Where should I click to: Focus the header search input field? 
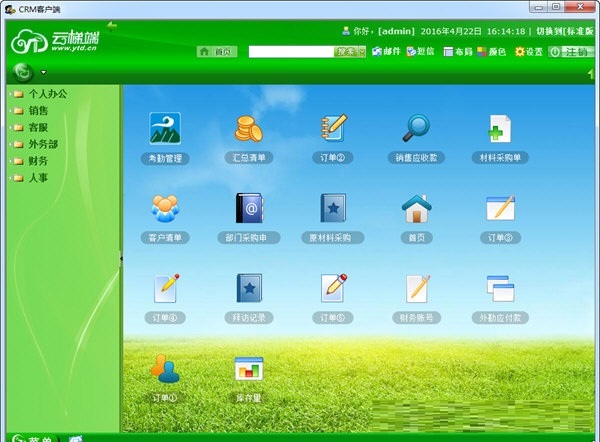click(x=291, y=52)
